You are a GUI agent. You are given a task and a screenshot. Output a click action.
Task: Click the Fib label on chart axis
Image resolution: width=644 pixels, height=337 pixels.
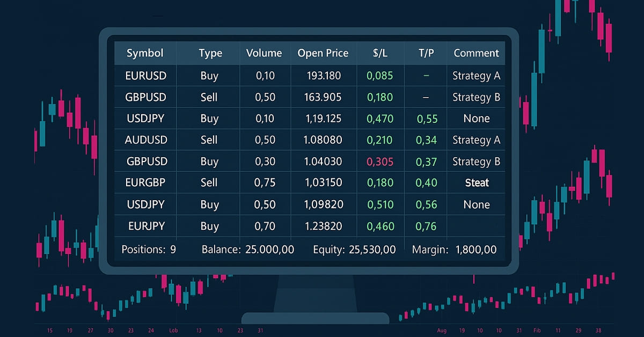click(537, 331)
